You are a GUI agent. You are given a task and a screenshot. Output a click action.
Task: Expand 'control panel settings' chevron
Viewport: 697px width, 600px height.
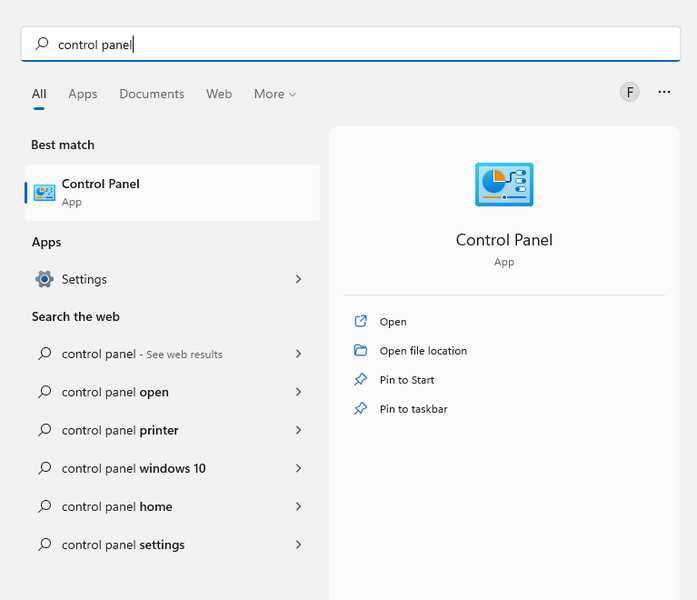click(x=298, y=545)
